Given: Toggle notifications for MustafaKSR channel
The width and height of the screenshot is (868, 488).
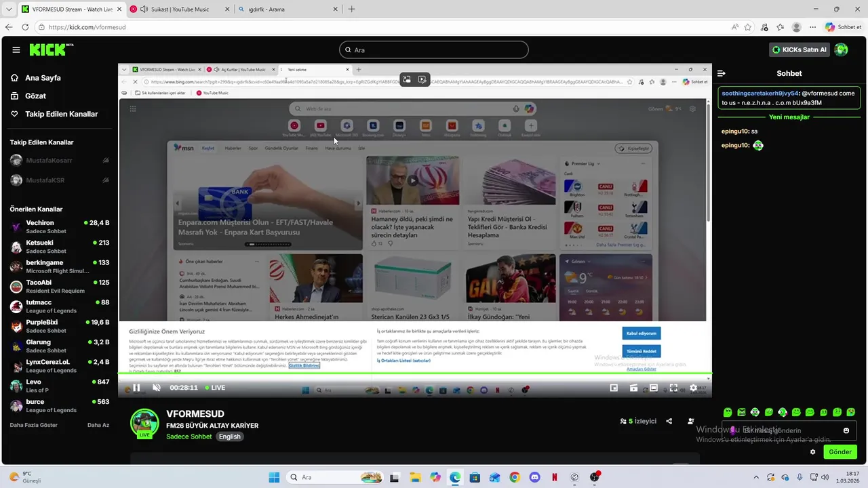Looking at the screenshot, I should point(106,180).
